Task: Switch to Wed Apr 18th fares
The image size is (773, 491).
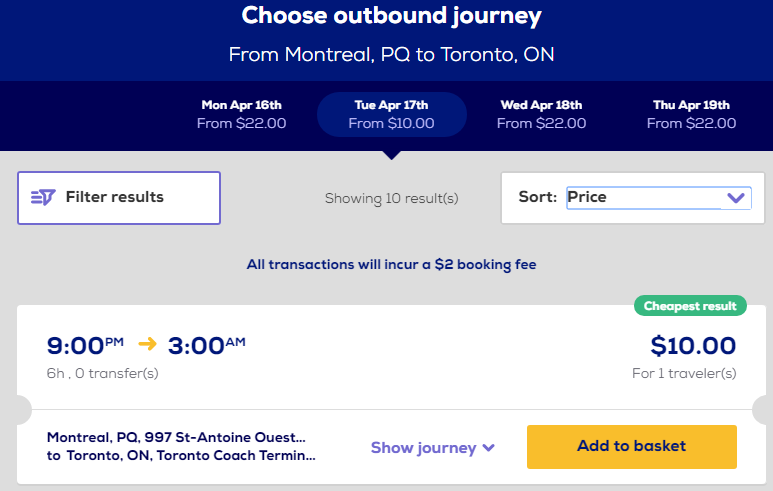Action: pos(541,114)
